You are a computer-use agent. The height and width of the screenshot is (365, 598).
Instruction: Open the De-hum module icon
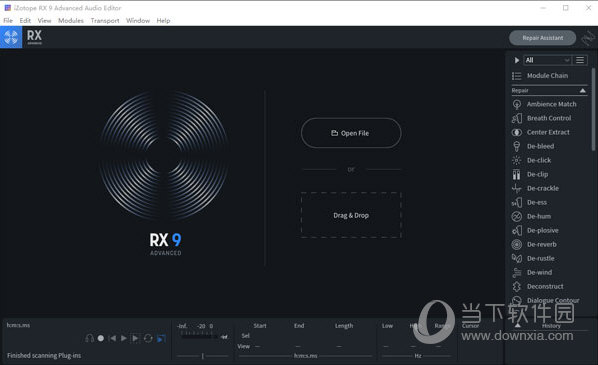coord(517,217)
